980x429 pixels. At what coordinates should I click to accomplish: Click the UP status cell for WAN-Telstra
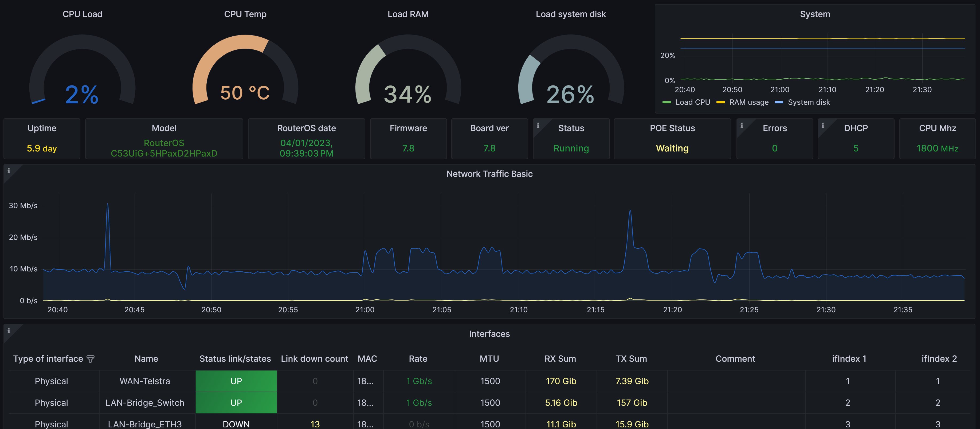[236, 381]
